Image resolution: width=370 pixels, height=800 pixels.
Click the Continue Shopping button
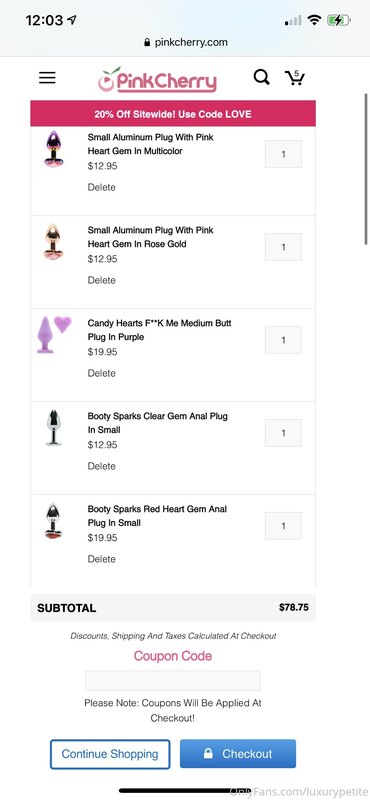(x=110, y=754)
